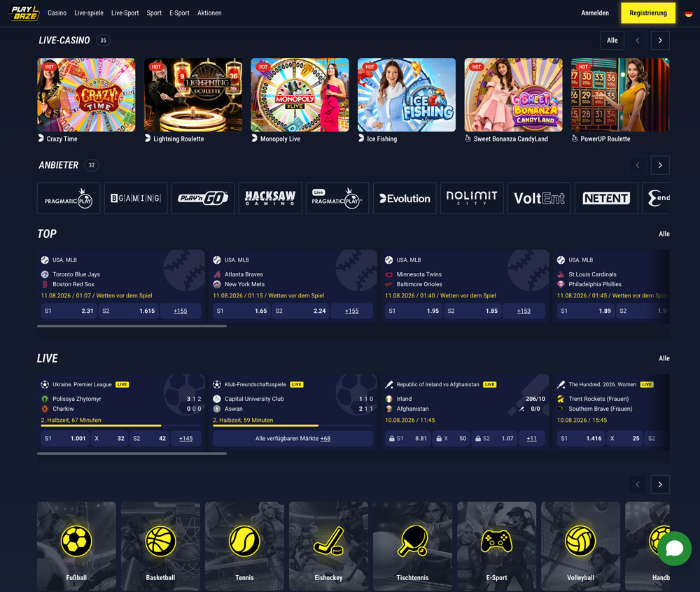
Task: Open Sweet Bonanza CandyLand thumbnail
Action: click(513, 94)
